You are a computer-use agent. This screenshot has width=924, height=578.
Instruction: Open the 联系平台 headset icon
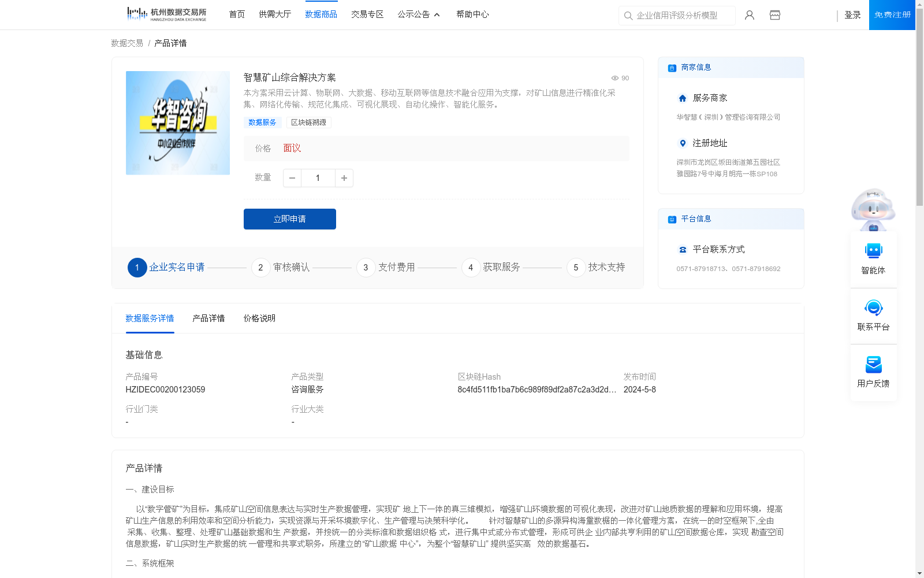(x=873, y=307)
